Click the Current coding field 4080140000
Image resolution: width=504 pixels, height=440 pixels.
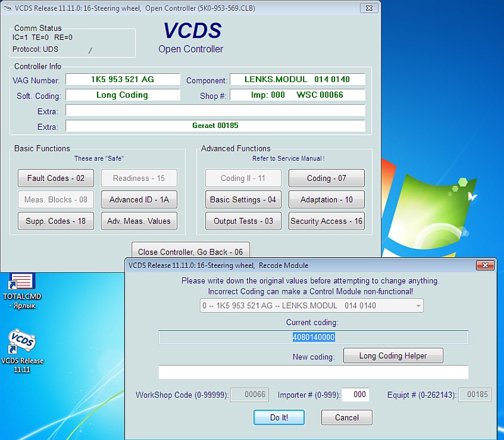point(313,337)
